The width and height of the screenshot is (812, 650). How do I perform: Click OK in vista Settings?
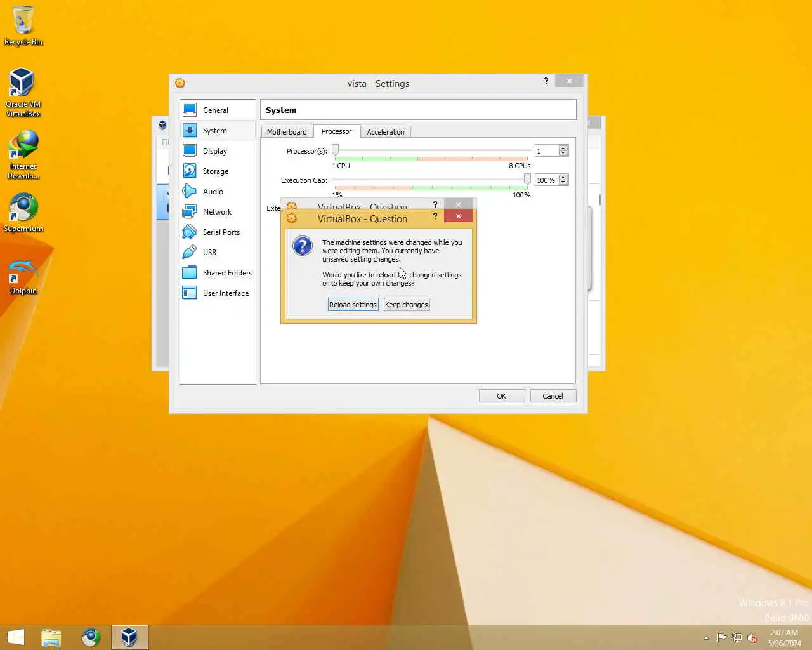[502, 396]
